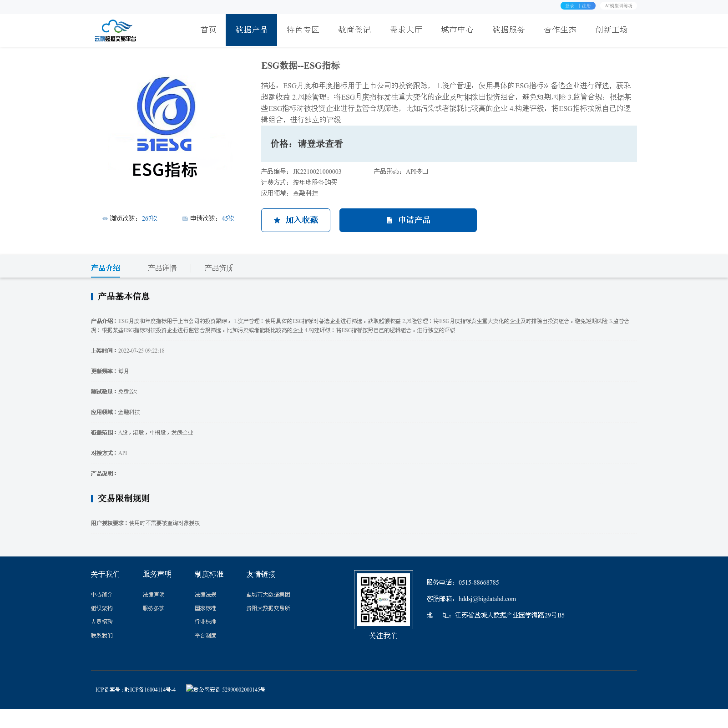Click the 按年度服务购买 billing value

[x=315, y=182]
